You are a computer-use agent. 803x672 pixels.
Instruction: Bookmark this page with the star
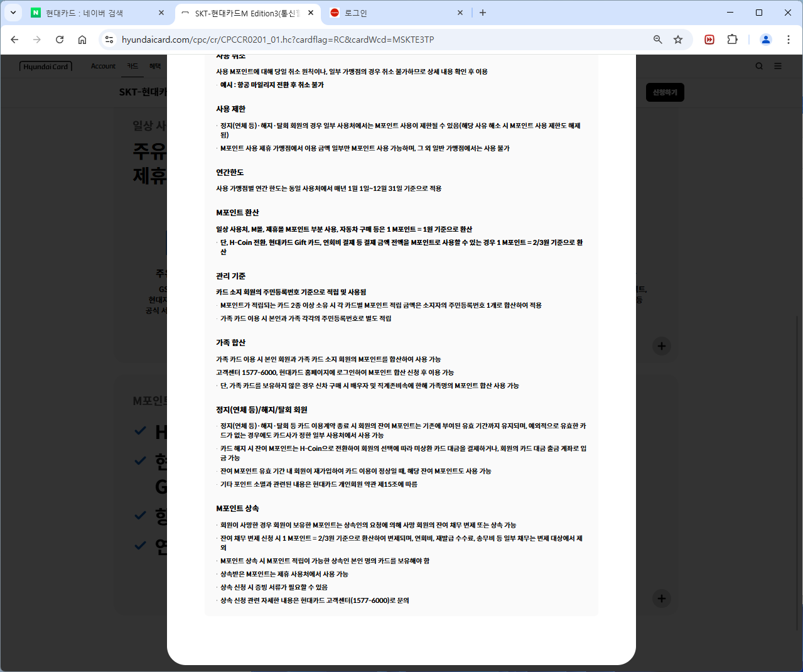(678, 40)
